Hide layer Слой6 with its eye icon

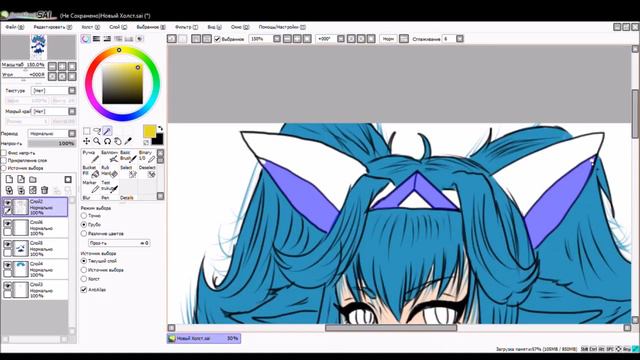pyautogui.click(x=8, y=223)
